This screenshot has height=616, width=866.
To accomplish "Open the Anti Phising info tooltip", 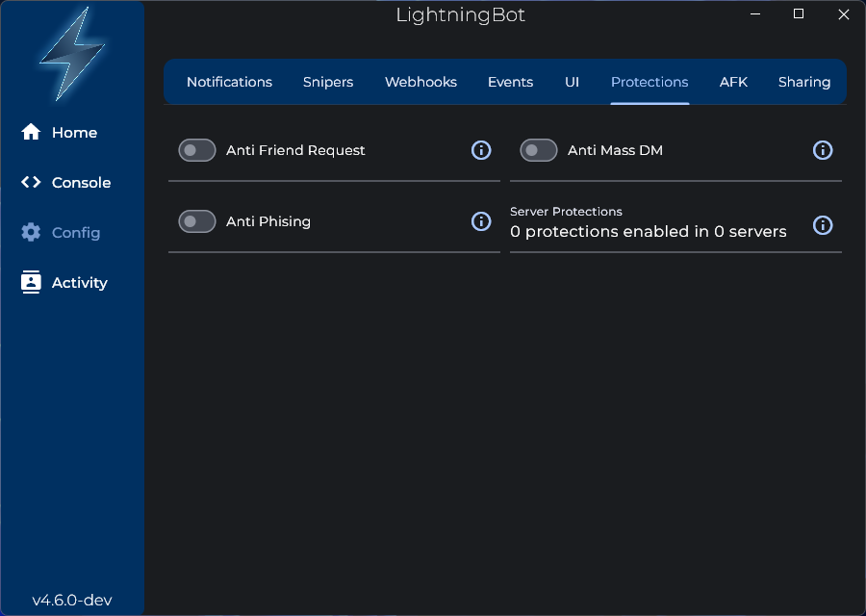I will pyautogui.click(x=481, y=221).
